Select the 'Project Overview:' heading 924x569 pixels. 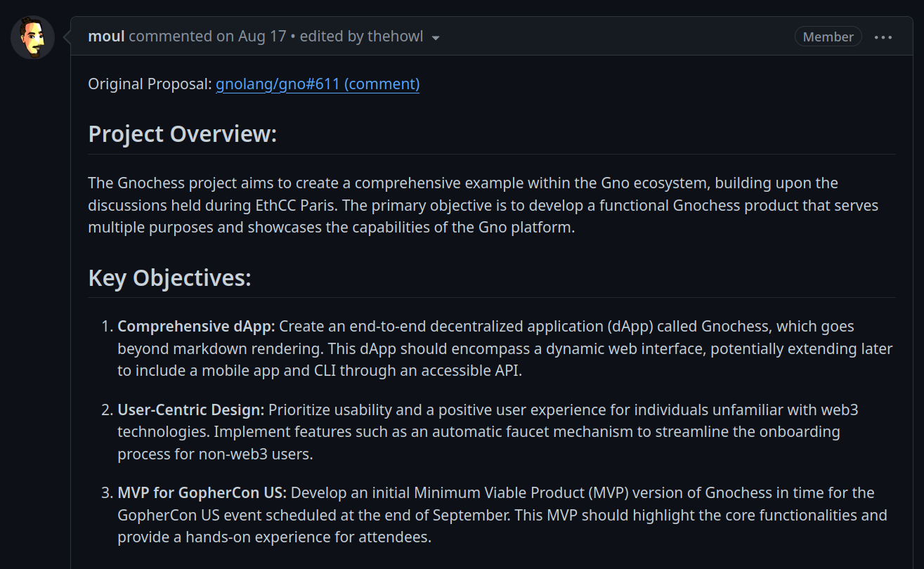pyautogui.click(x=183, y=133)
